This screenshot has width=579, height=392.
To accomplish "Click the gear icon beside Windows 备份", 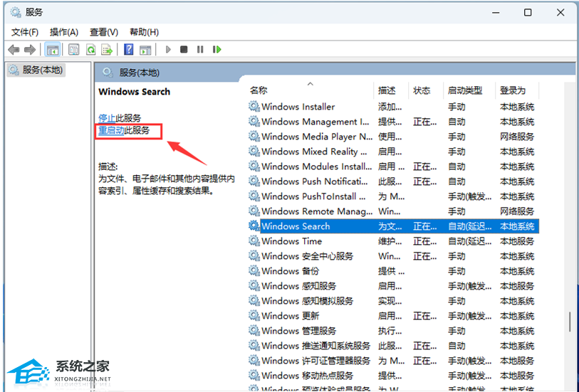I will (x=254, y=270).
